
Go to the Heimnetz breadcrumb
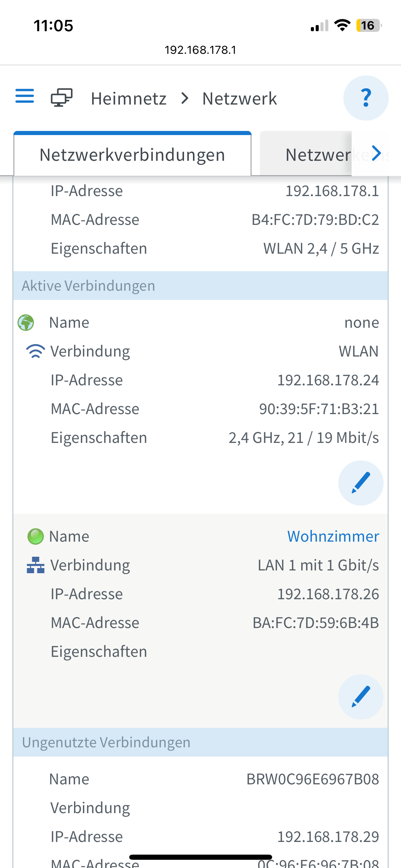[129, 99]
